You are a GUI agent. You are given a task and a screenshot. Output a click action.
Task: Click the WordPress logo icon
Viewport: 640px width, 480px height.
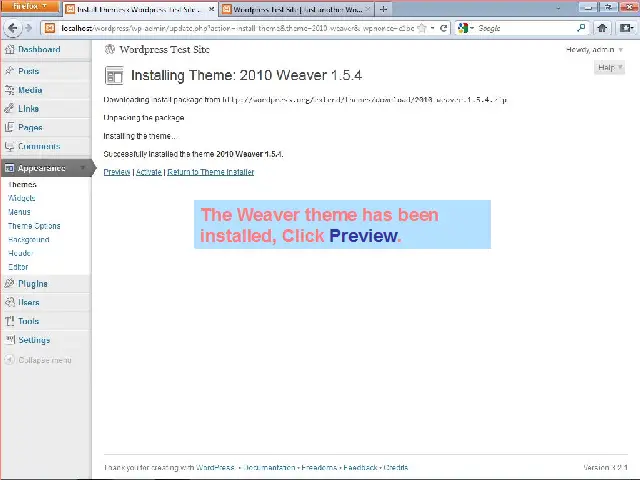[x=110, y=49]
